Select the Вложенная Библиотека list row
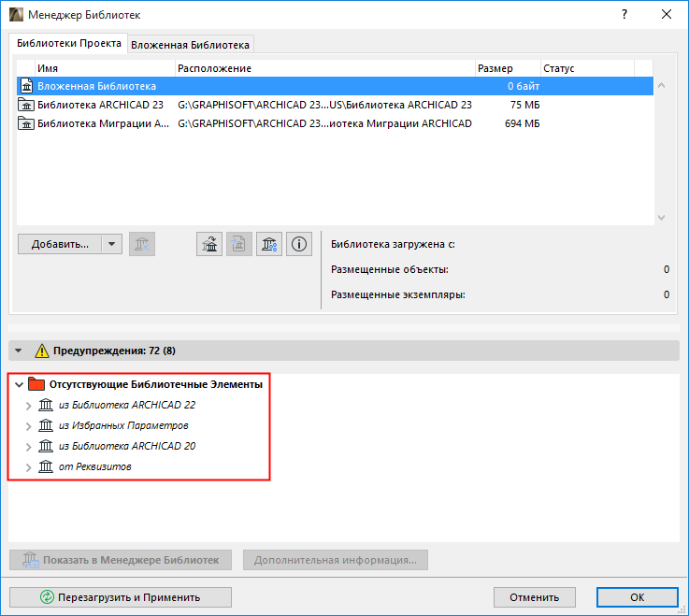 (x=335, y=86)
